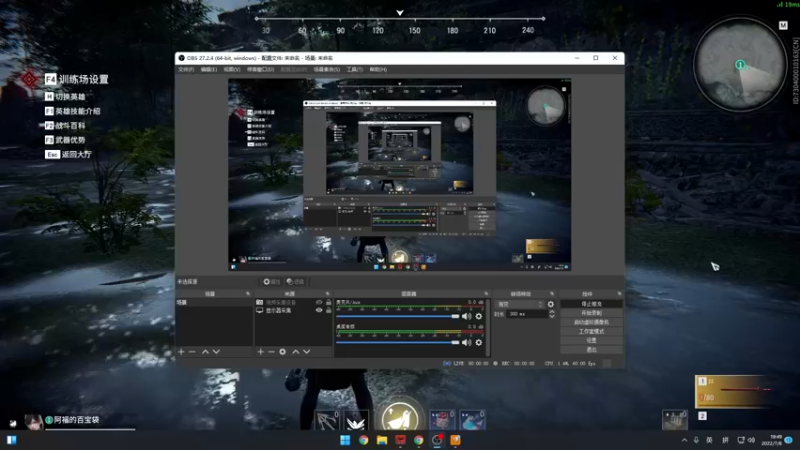Click the 300 ms duration field
The height and width of the screenshot is (450, 800).
click(x=527, y=314)
